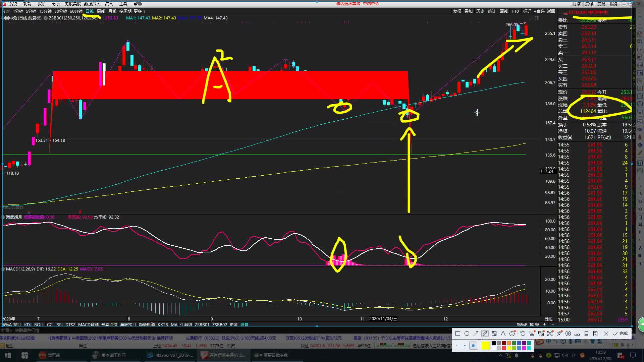
Task: Choose the largest brush size dot
Action: tap(473, 346)
